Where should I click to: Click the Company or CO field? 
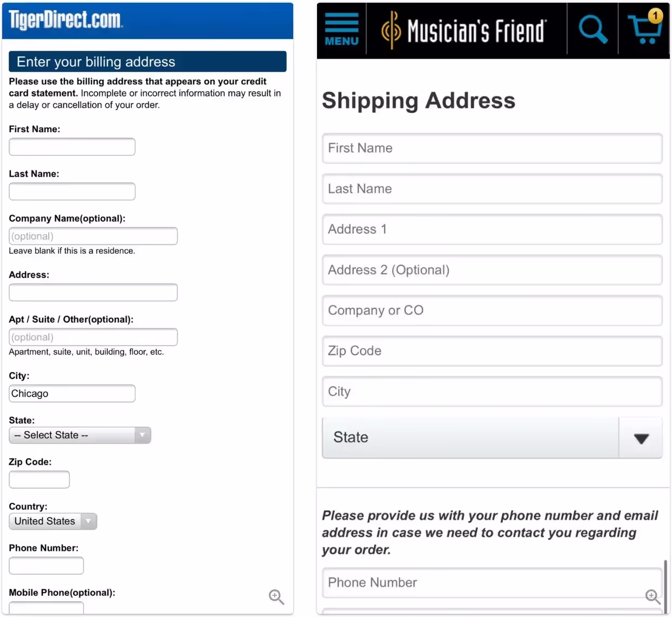pos(492,311)
